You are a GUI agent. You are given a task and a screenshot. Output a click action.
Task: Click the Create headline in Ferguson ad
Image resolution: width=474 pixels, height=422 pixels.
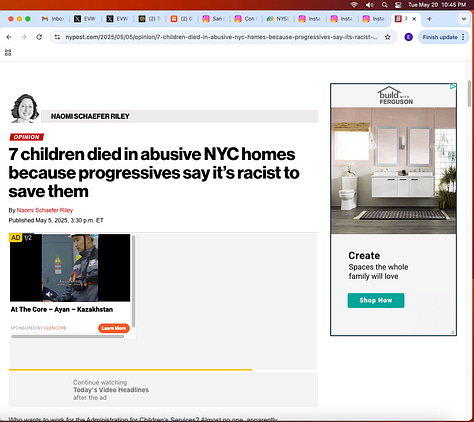click(364, 255)
